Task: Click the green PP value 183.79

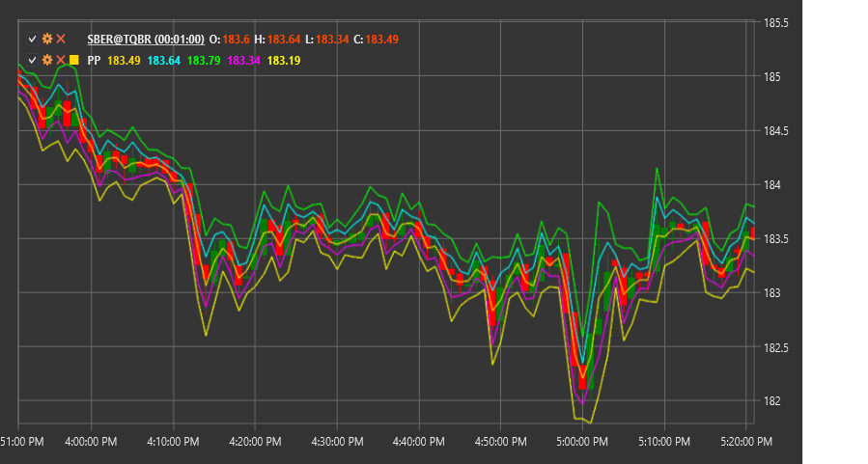Action: tap(204, 60)
